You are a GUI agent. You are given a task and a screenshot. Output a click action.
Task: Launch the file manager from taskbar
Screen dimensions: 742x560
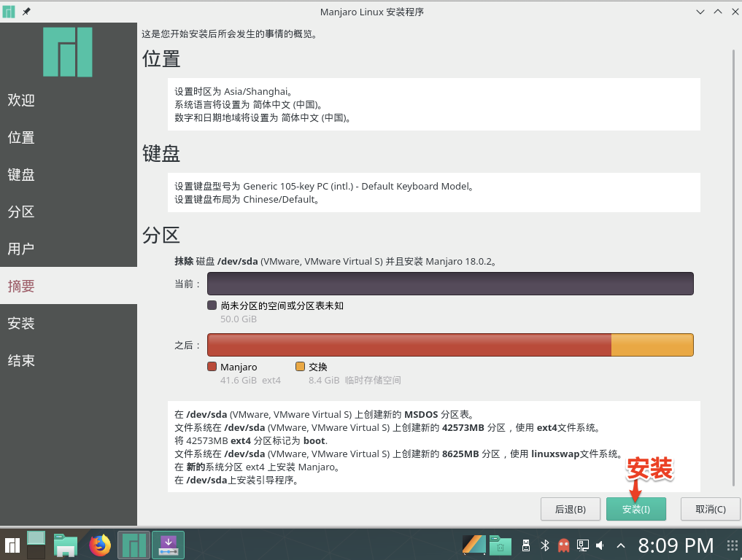pyautogui.click(x=66, y=545)
